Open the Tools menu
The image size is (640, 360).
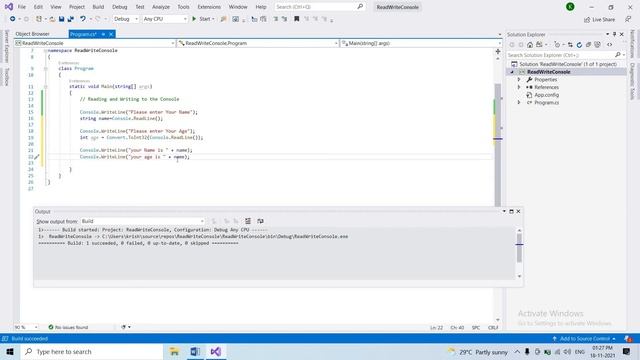[183, 7]
